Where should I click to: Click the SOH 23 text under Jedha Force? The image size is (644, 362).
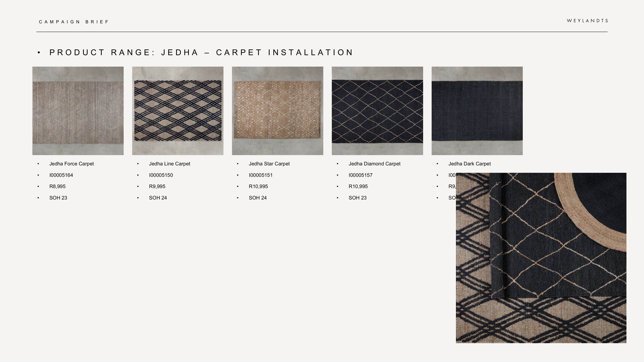coord(58,198)
